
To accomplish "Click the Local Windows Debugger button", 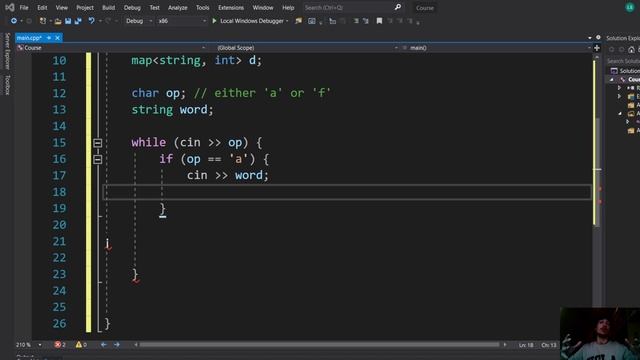I will point(249,21).
